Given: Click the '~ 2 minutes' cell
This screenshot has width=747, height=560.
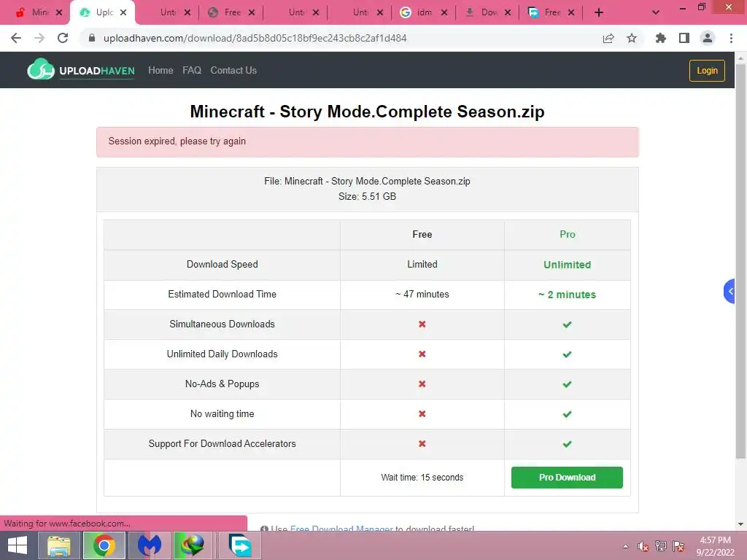Looking at the screenshot, I should point(567,295).
